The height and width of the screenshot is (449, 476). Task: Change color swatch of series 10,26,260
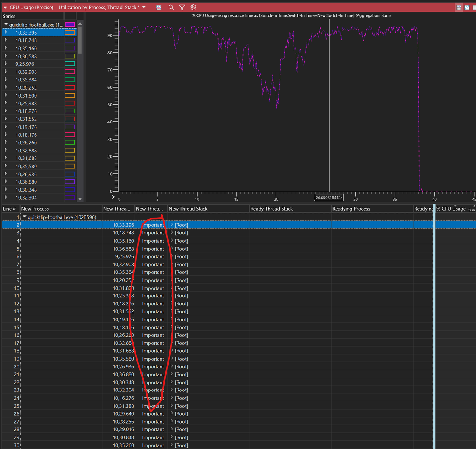[70, 142]
